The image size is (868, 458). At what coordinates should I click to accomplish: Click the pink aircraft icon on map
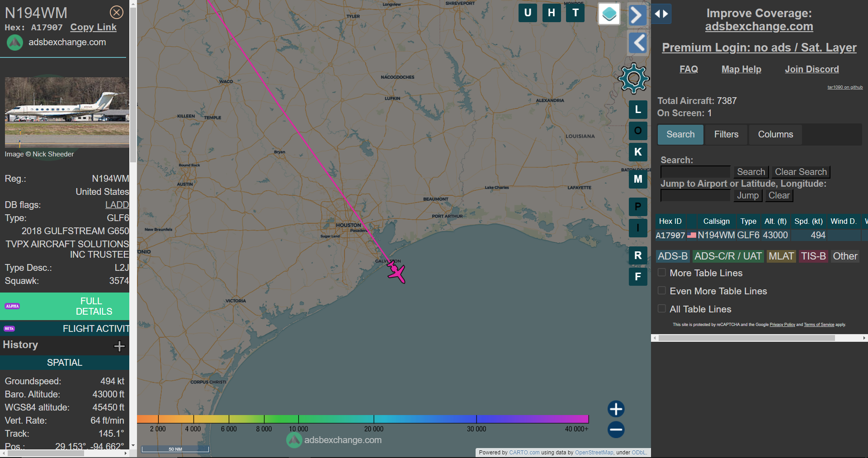coord(396,273)
